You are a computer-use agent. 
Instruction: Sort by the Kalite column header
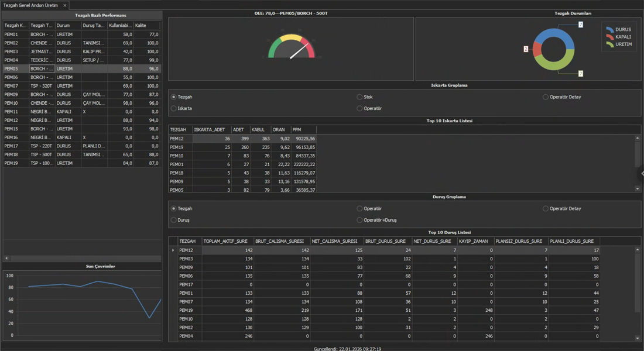pos(146,26)
